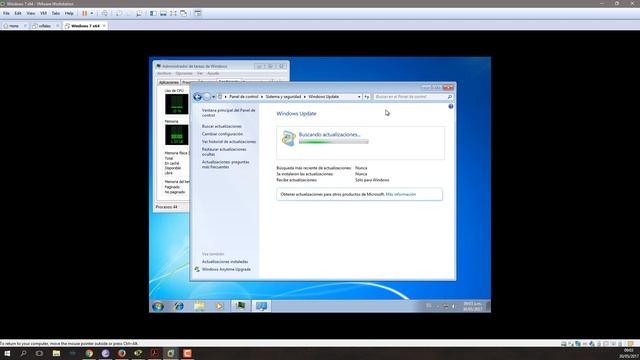This screenshot has height=360, width=640.
Task: Click the File Explorer icon on the host taskbar
Action: [56, 353]
